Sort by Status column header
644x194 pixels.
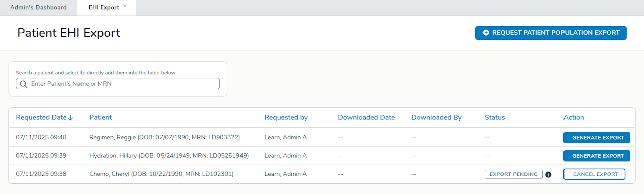[495, 117]
